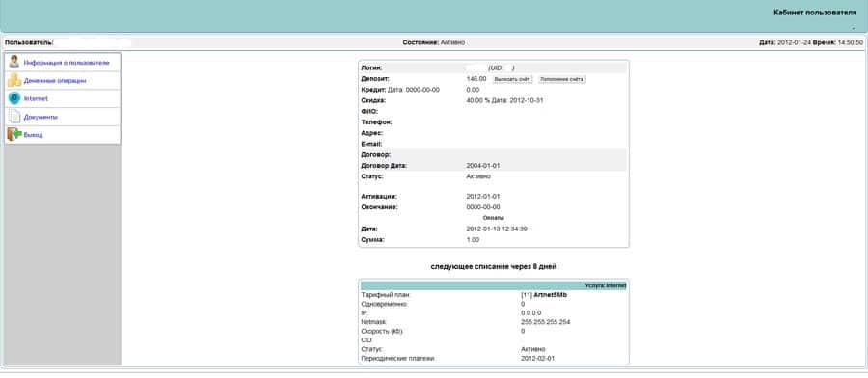Click the coins icon for money operations
This screenshot has height=378, width=868.
pos(14,80)
